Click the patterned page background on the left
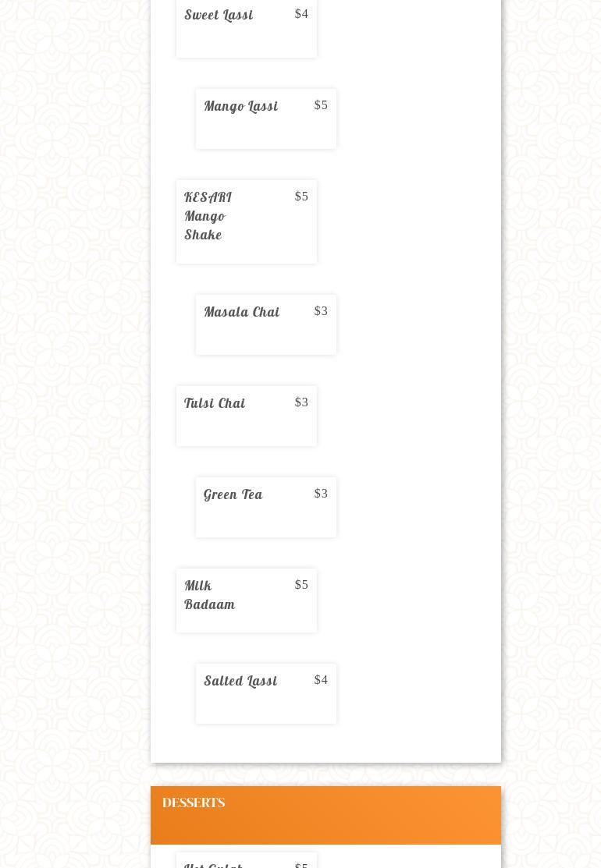The width and height of the screenshot is (601, 868). pyautogui.click(x=74, y=390)
